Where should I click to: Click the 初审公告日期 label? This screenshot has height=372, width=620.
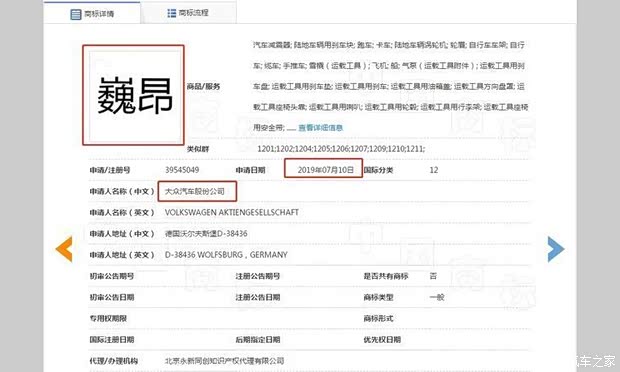(112, 297)
